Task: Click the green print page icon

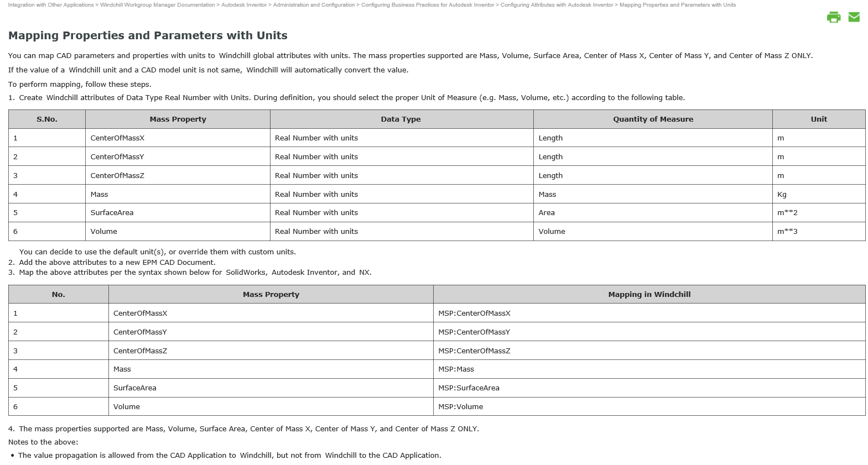Action: 833,17
